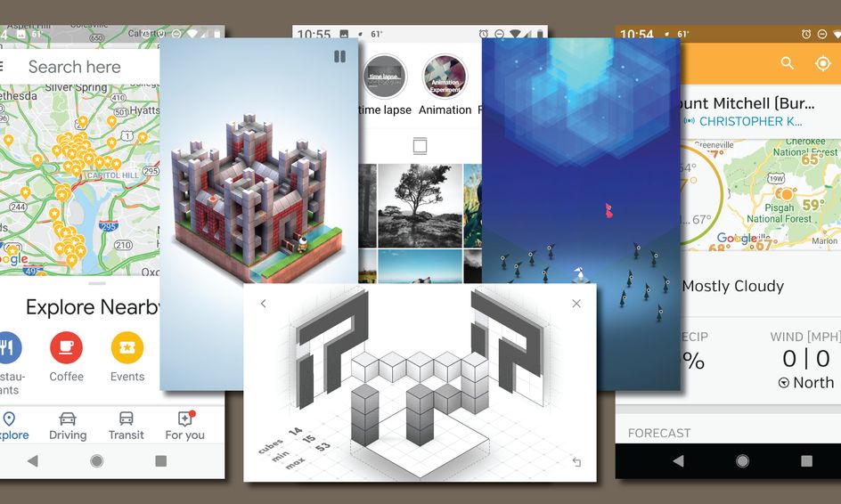Tap Android home button on Maps screen
This screenshot has height=504, width=841.
tap(96, 460)
